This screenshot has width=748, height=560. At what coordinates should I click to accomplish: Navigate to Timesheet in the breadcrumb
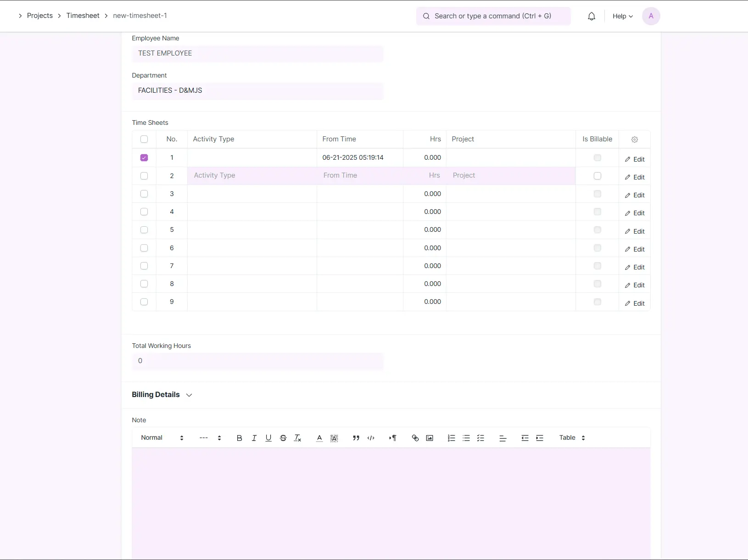[83, 15]
